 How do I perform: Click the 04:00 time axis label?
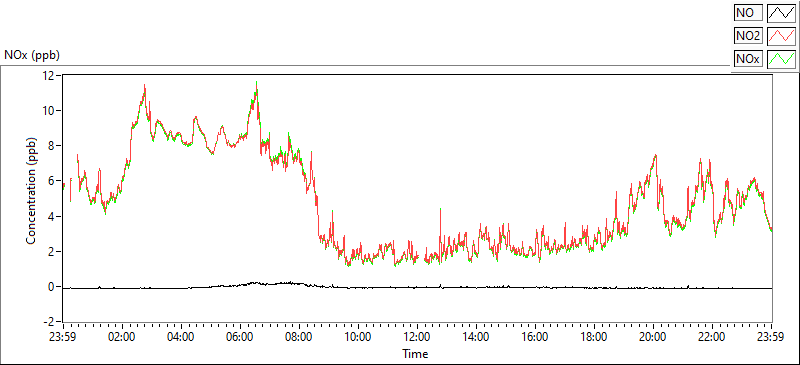coord(181,337)
